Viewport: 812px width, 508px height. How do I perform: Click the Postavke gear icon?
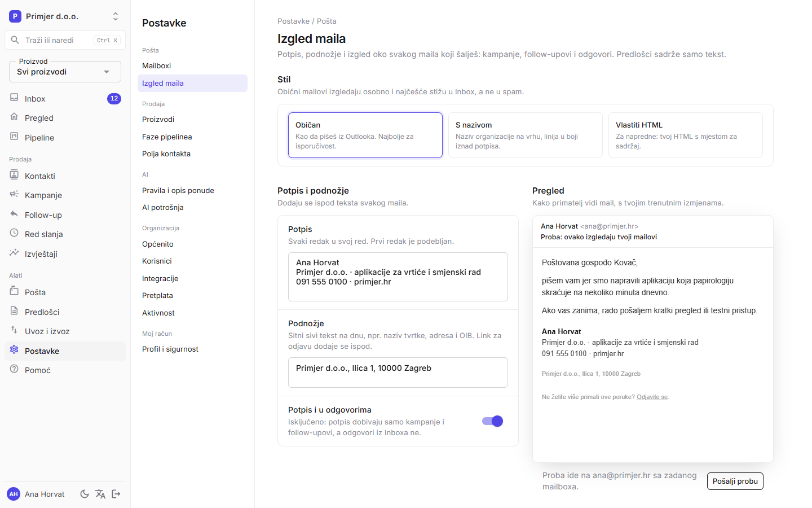tap(14, 350)
